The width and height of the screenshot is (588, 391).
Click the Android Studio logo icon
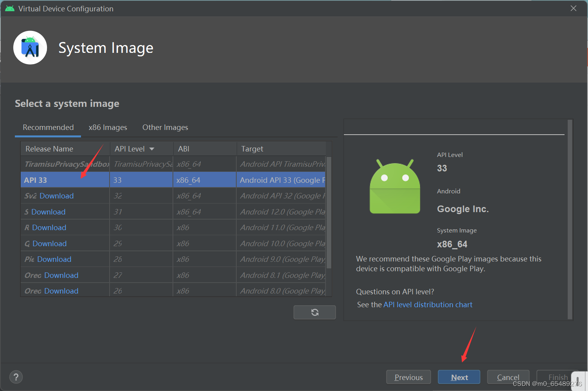pyautogui.click(x=30, y=48)
